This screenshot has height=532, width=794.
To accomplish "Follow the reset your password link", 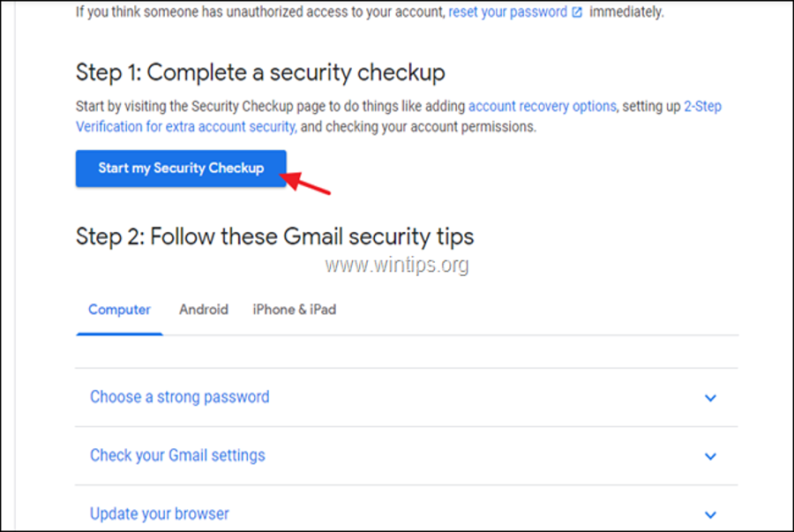I will coord(507,13).
